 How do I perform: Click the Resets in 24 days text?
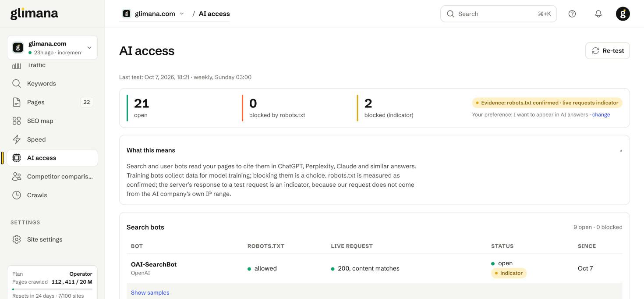(48, 295)
